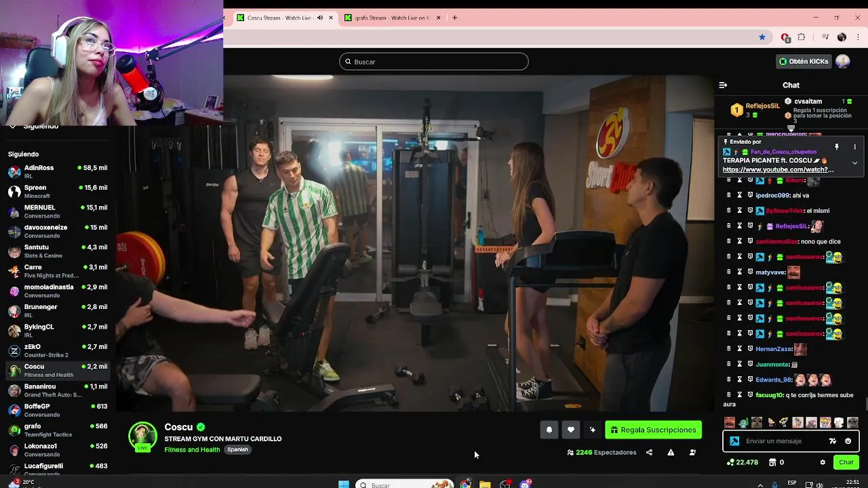Expand the gift leaderboard arrow
Viewport: 868px width, 488px height.
click(791, 128)
